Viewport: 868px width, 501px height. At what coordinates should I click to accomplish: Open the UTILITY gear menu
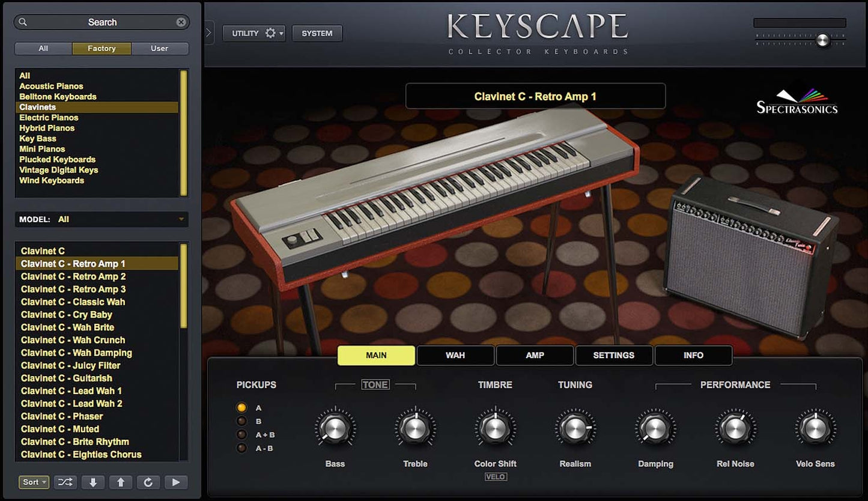tap(253, 33)
